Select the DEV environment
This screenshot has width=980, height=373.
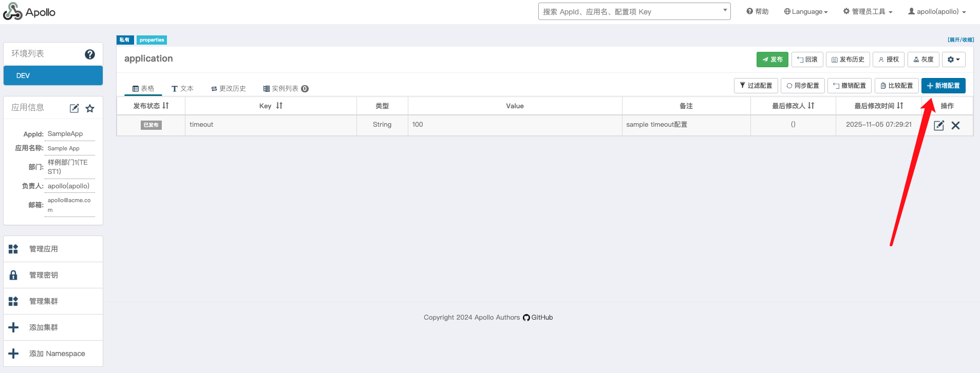pos(53,75)
